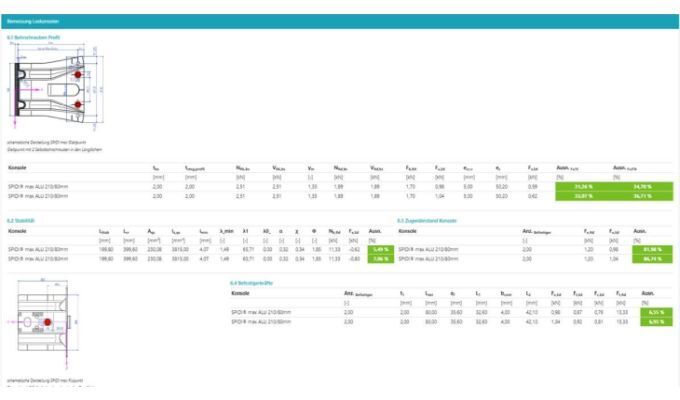
Task: Select the 5,49 % Stabilität utilization cell
Action: pyautogui.click(x=377, y=249)
